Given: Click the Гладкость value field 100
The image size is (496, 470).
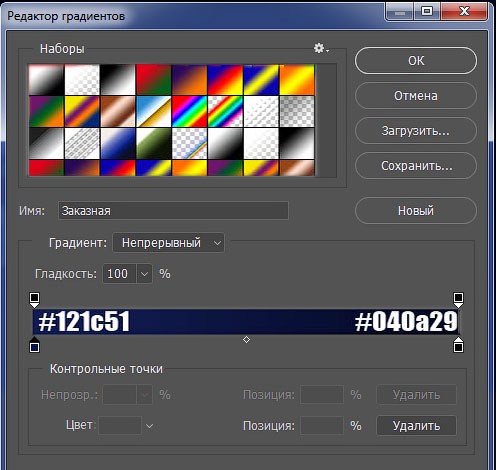Looking at the screenshot, I should [x=119, y=274].
